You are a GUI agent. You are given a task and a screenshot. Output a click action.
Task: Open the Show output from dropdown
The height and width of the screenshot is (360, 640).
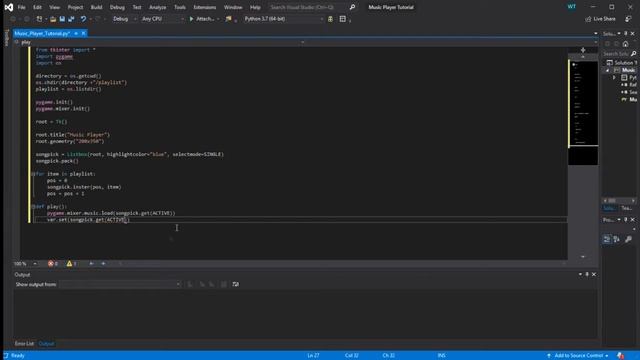120,284
